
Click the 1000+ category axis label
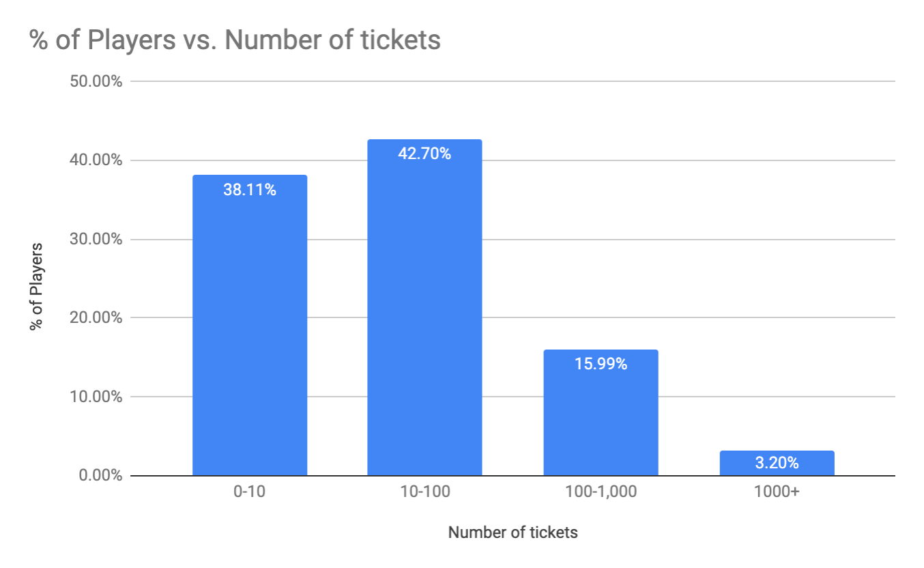(777, 492)
